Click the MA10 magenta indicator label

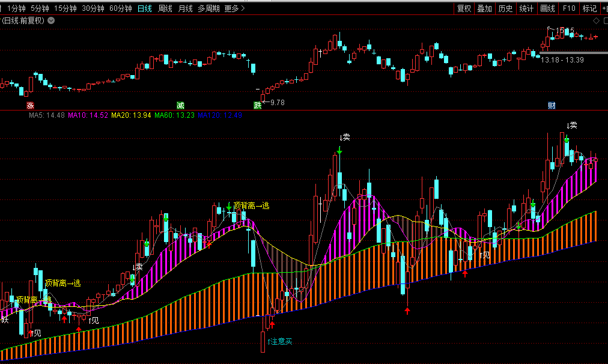[88, 115]
